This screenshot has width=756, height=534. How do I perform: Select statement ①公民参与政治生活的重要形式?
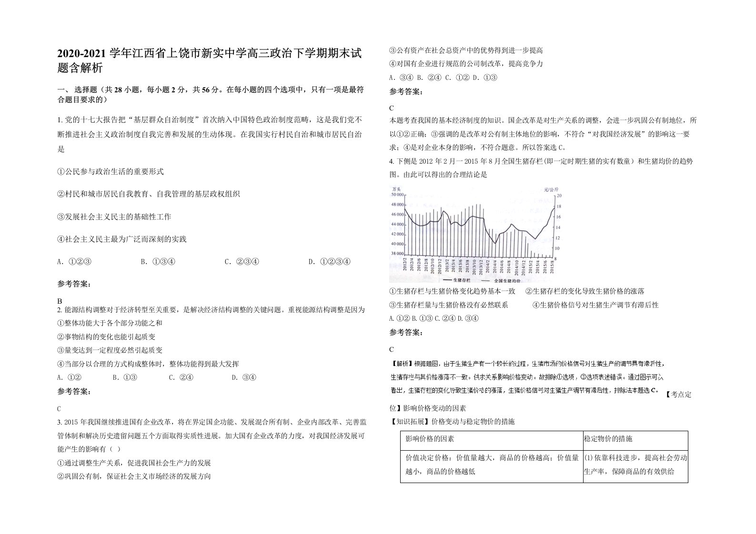pos(111,171)
